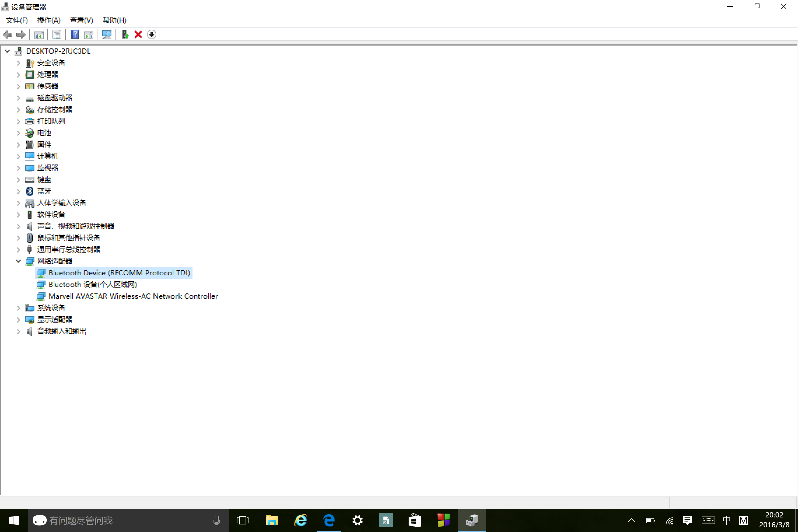The width and height of the screenshot is (798, 532).
Task: Select Marvell AVASTAR Wireless-AC Network Controller
Action: pos(133,296)
